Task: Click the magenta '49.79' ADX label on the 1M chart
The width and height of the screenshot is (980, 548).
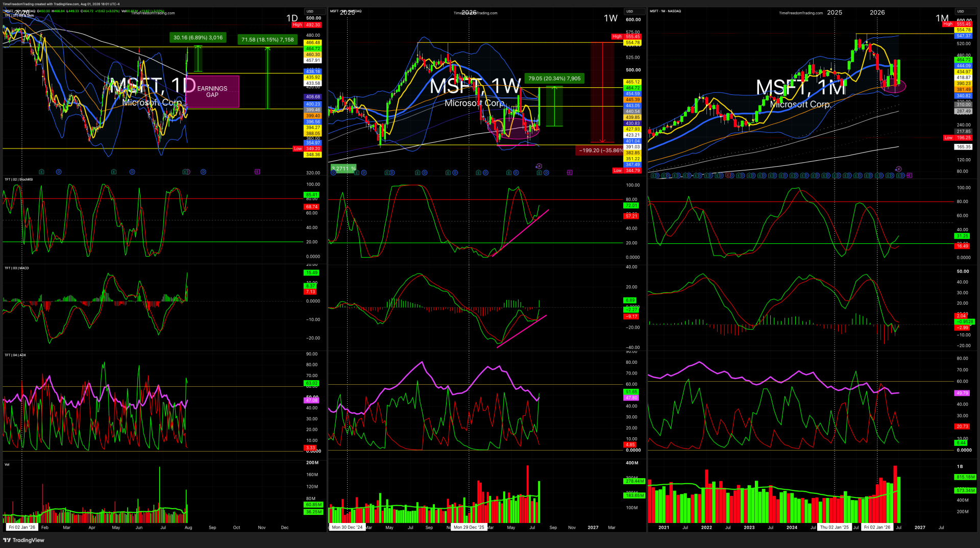Action: click(962, 393)
